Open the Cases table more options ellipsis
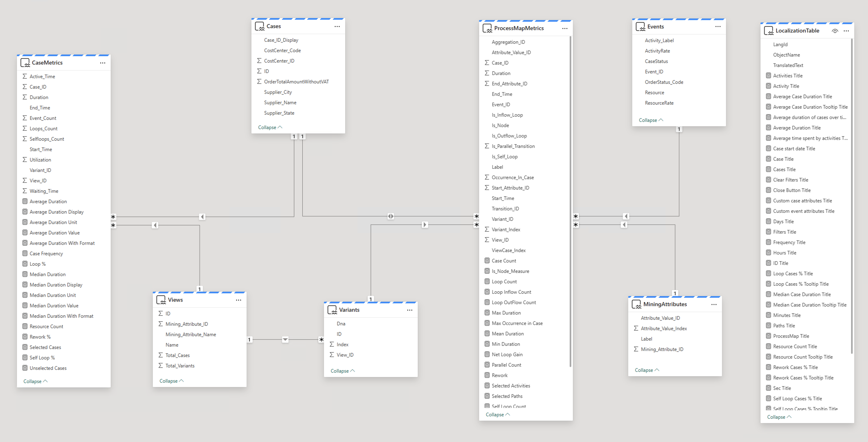Viewport: 868px width, 442px height. [x=337, y=26]
